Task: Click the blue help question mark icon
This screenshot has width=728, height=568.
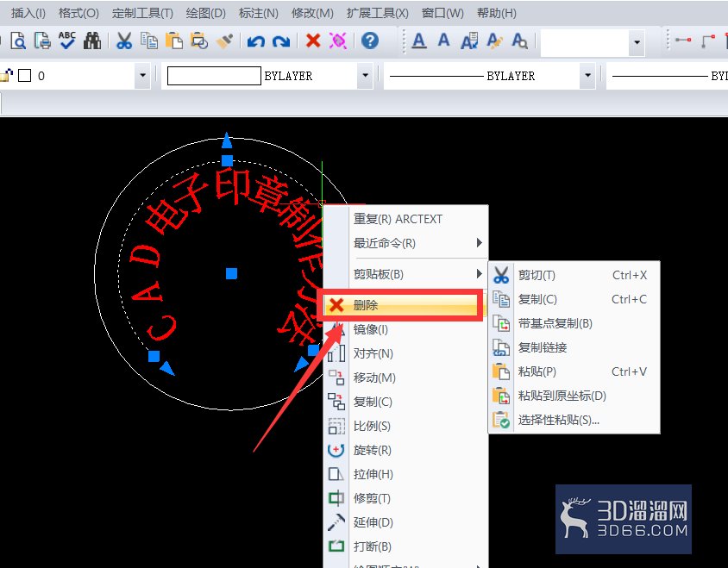Action: [x=369, y=41]
